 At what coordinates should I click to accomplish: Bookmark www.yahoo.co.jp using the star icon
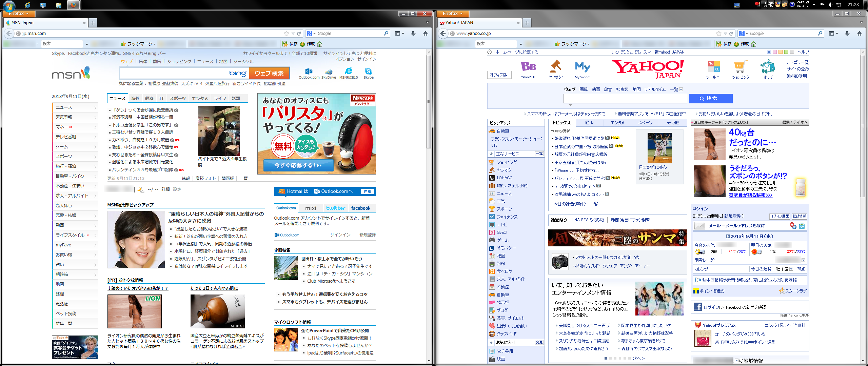[x=719, y=34]
